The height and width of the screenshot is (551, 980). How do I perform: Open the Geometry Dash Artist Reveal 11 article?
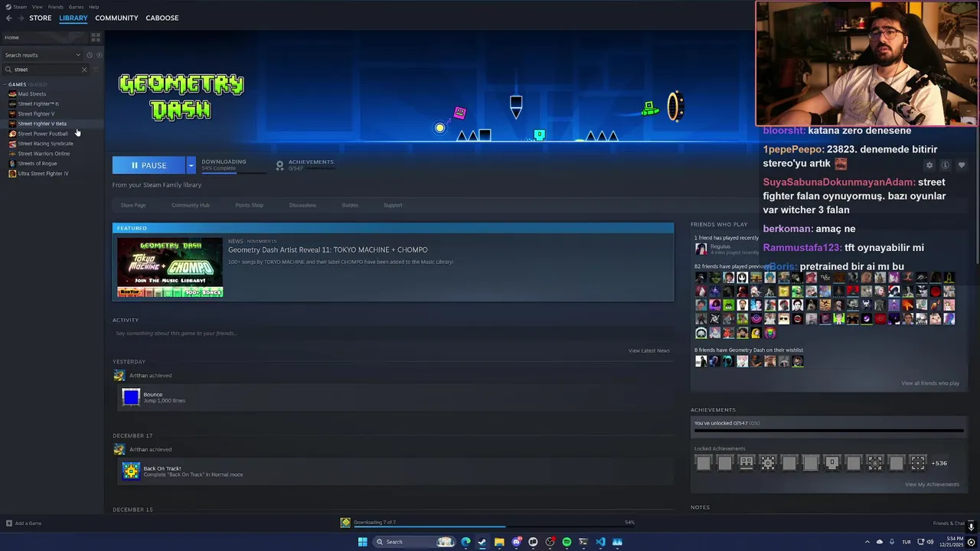coord(328,250)
